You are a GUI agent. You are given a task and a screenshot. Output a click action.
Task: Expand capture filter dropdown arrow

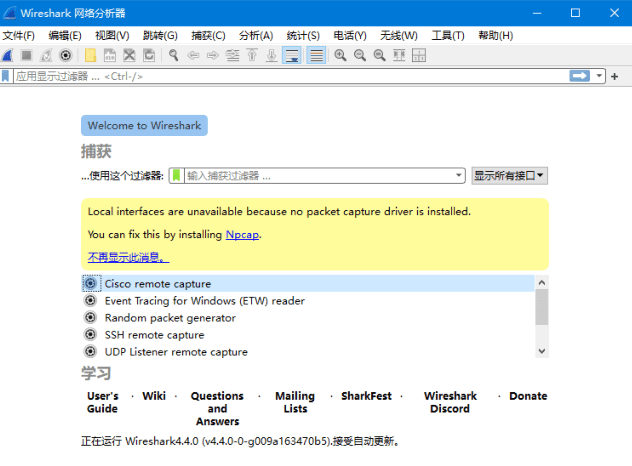[459, 175]
